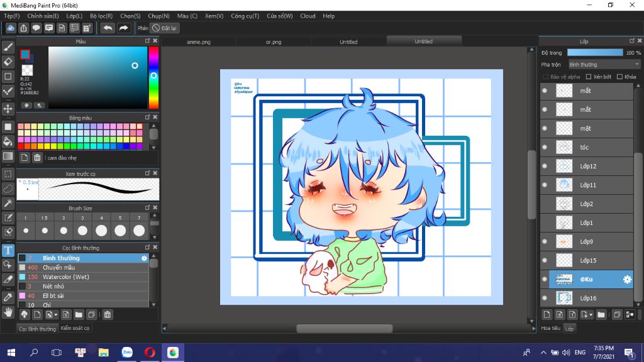Show hidden system tray icons chevron
644x362 pixels.
point(543,353)
